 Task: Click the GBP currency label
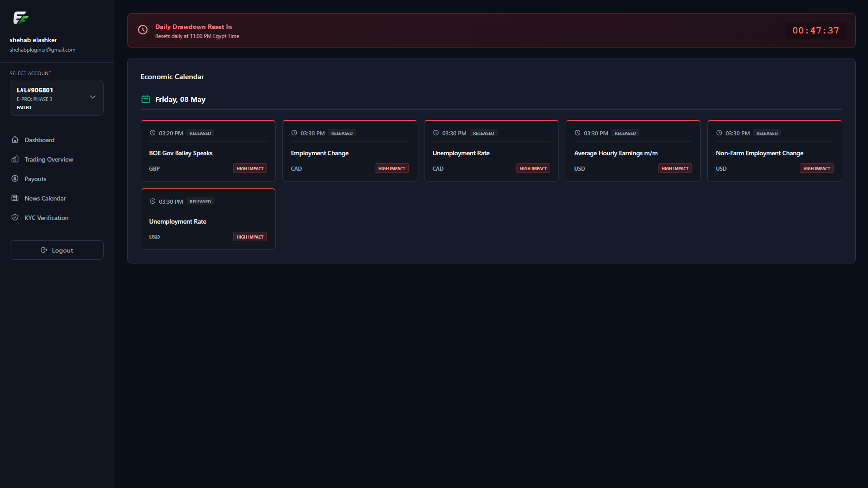point(154,168)
